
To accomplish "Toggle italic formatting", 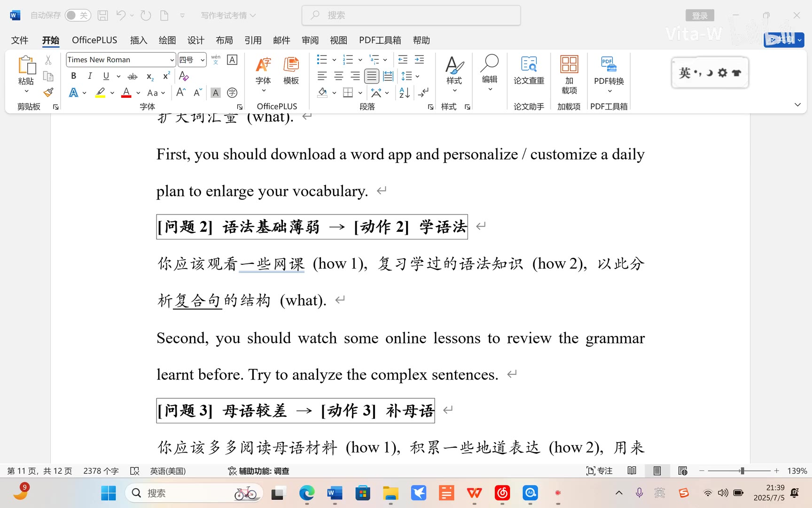I will pyautogui.click(x=90, y=76).
